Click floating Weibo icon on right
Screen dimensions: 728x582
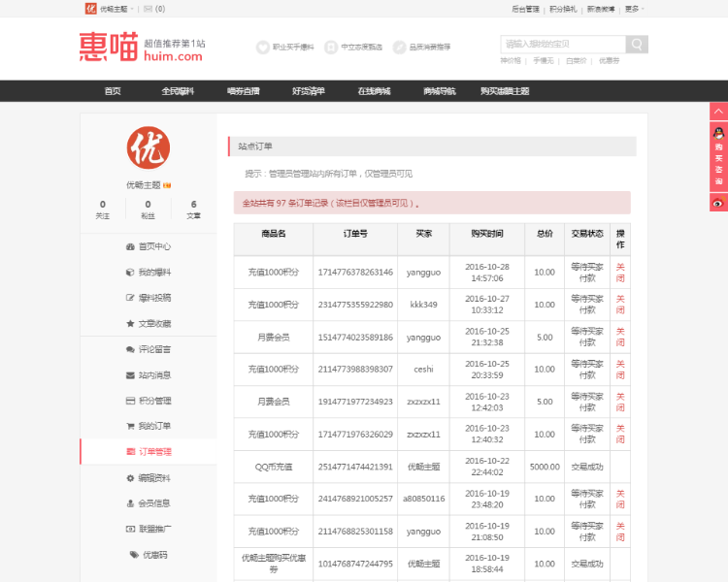tap(718, 203)
